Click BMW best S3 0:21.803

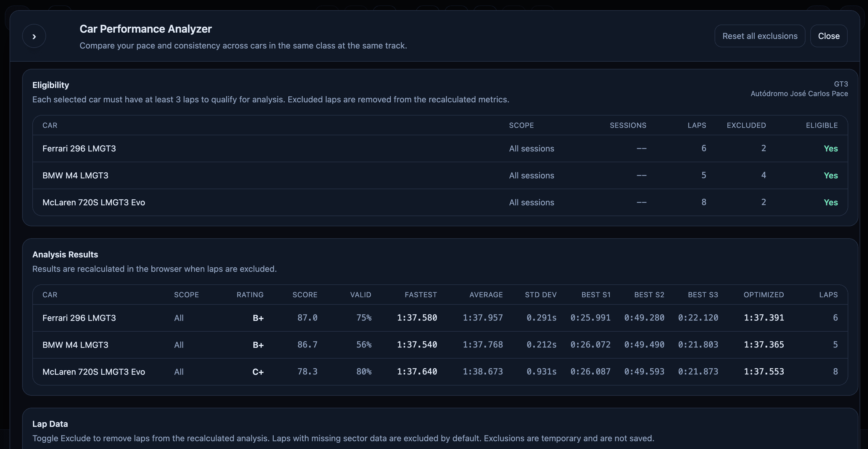pyautogui.click(x=698, y=345)
